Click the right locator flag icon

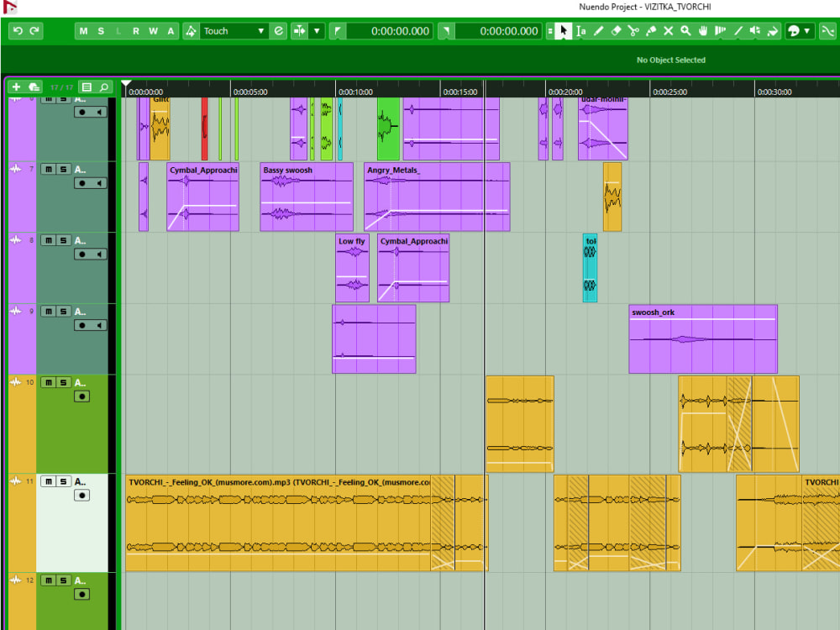point(446,31)
